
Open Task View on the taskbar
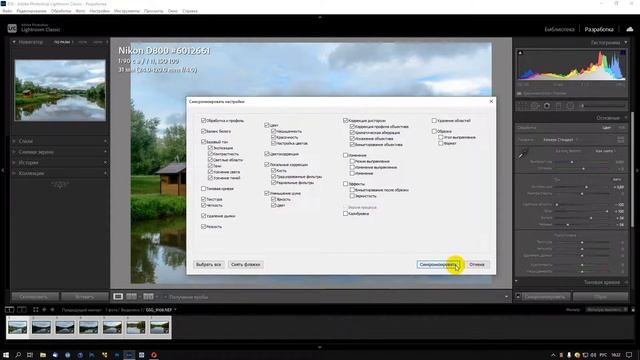coord(30,355)
